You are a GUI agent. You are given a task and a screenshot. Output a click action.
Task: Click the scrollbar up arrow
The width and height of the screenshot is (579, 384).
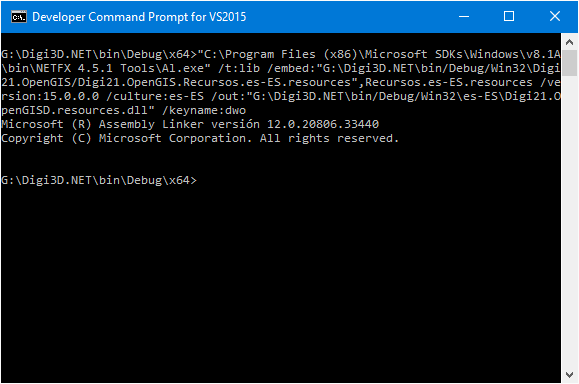tap(569, 42)
